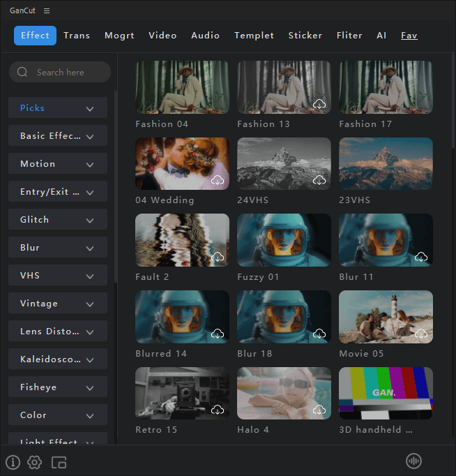Switch to the Video tab
456x476 pixels.
tap(162, 36)
